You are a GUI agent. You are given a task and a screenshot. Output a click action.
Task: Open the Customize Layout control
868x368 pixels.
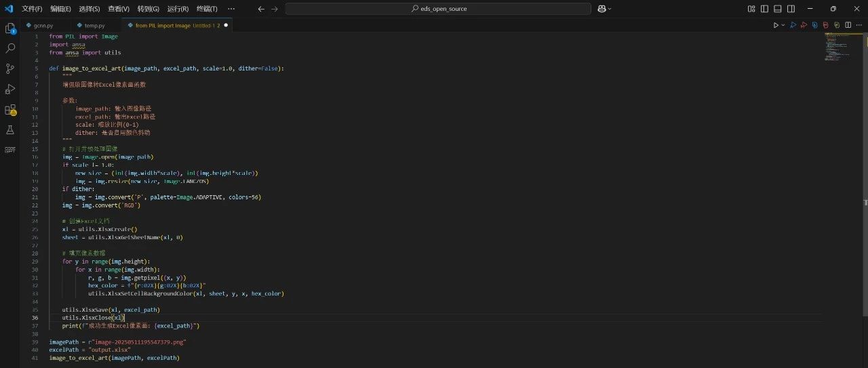click(x=751, y=9)
